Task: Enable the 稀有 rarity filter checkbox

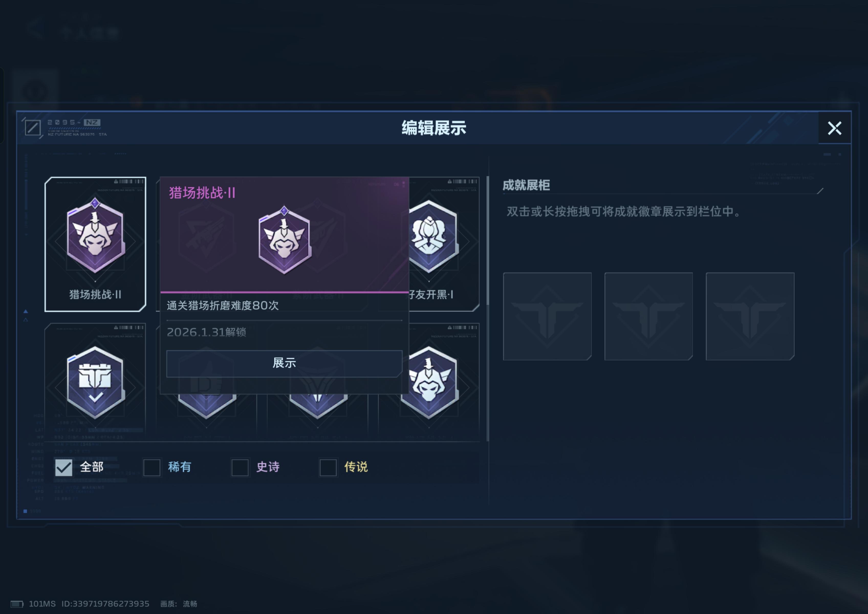Action: click(152, 467)
